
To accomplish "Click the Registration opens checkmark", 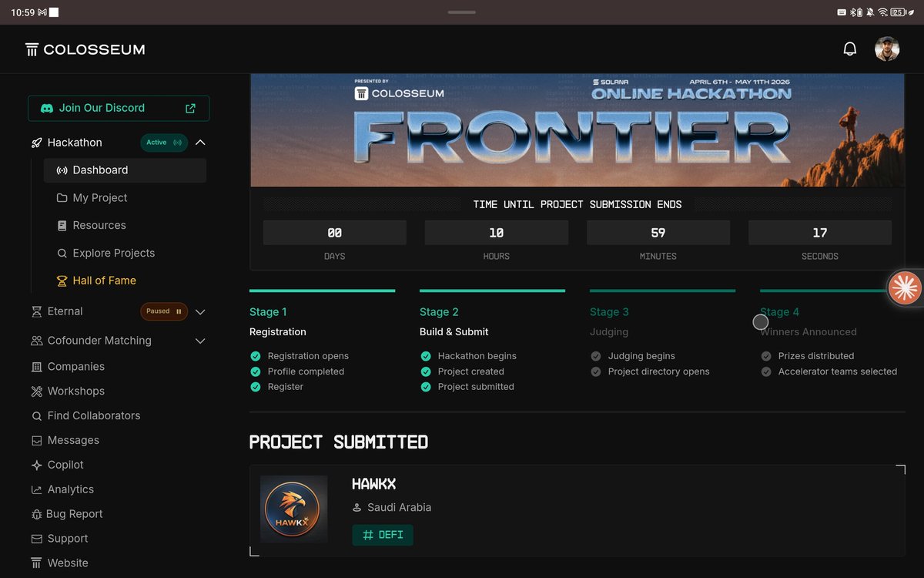I will tap(255, 356).
